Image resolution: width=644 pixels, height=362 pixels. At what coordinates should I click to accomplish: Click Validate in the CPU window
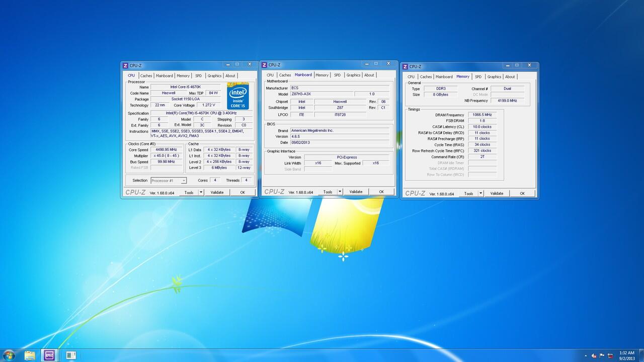(x=217, y=193)
